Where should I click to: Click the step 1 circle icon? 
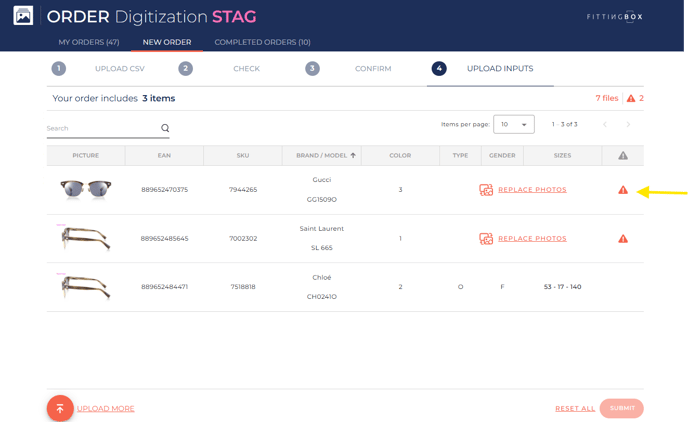click(58, 68)
